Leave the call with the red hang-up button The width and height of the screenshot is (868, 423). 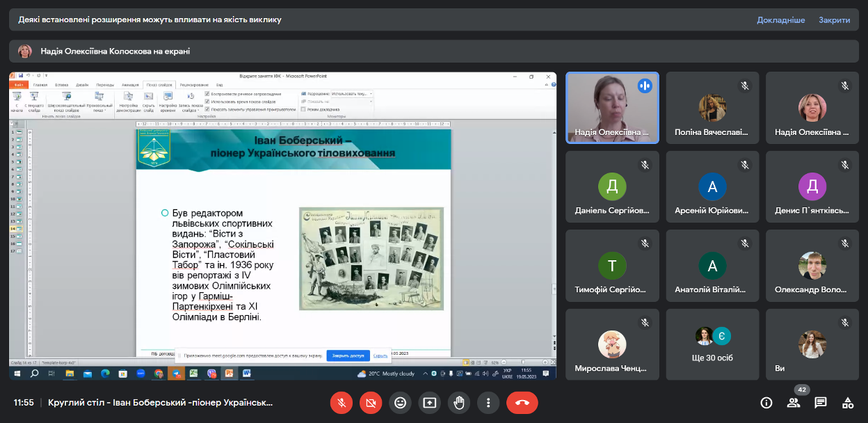tap(522, 402)
